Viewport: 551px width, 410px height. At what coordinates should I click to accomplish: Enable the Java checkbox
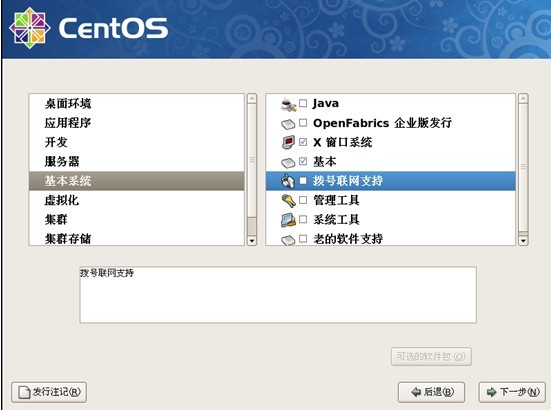pos(303,103)
